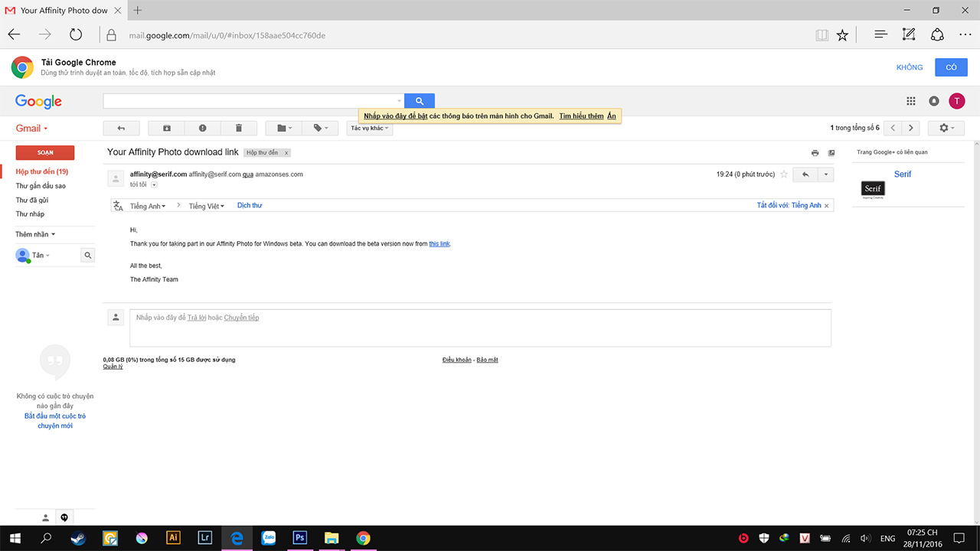Image resolution: width=980 pixels, height=551 pixels.
Task: Open Lightroom from the taskbar
Action: pos(204,538)
